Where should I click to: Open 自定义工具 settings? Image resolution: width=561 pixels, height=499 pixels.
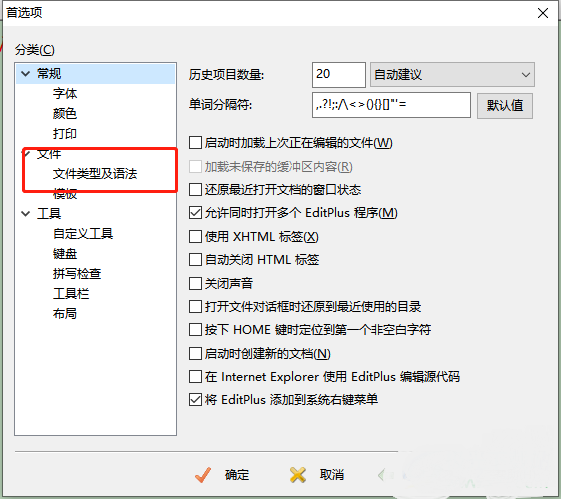point(83,234)
